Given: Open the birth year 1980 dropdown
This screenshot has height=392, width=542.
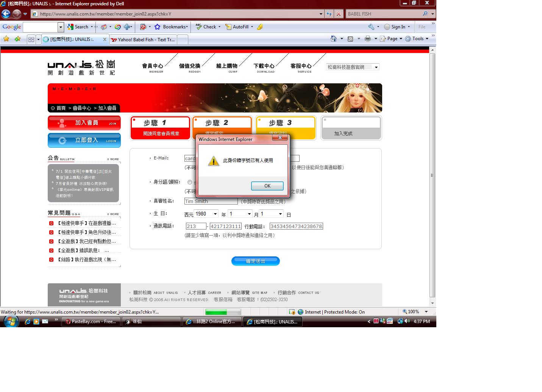Looking at the screenshot, I should (x=206, y=214).
